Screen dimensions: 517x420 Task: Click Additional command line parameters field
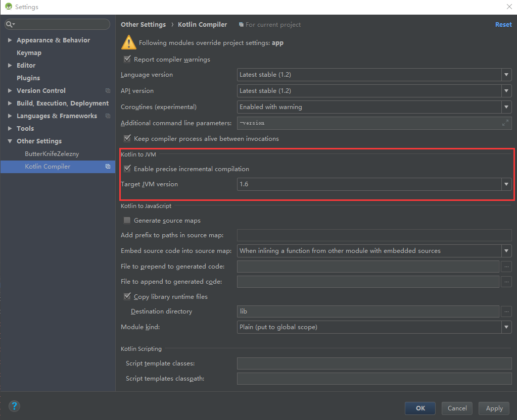point(374,123)
